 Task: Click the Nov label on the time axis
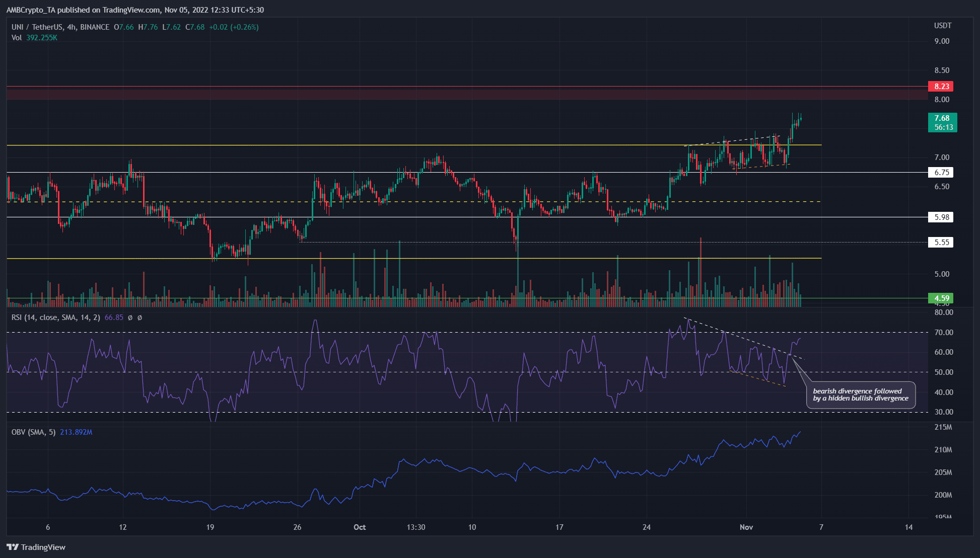(746, 527)
